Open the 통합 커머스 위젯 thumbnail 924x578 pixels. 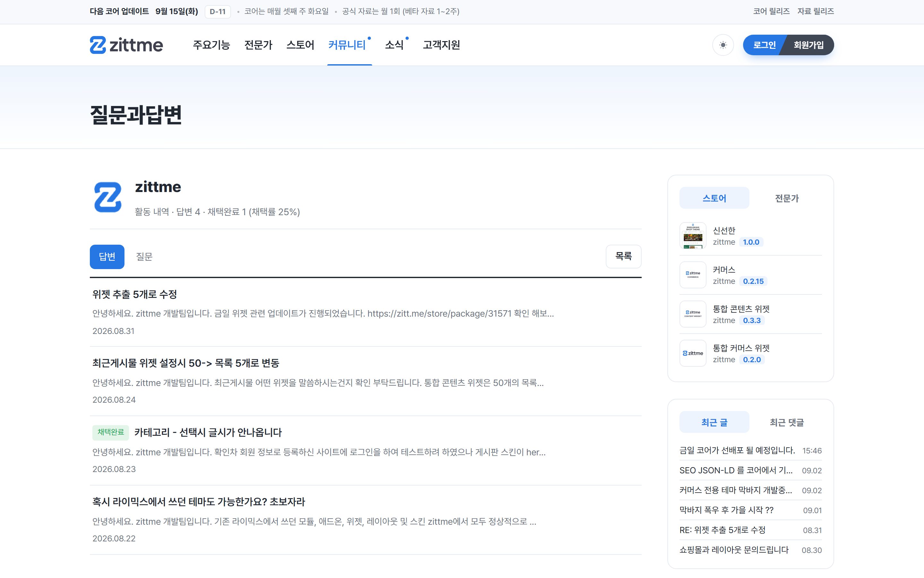pos(693,353)
